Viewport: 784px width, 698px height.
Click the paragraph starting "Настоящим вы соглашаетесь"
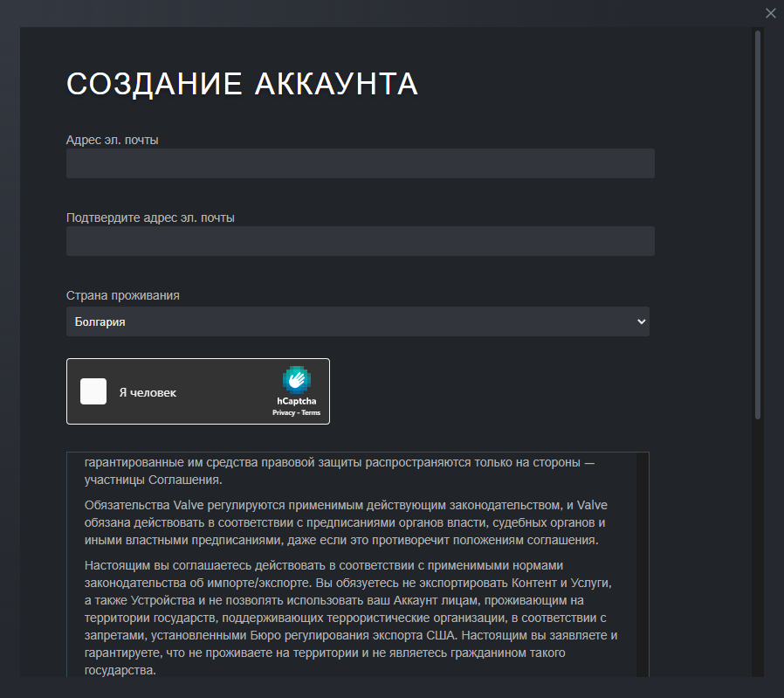tap(349, 618)
